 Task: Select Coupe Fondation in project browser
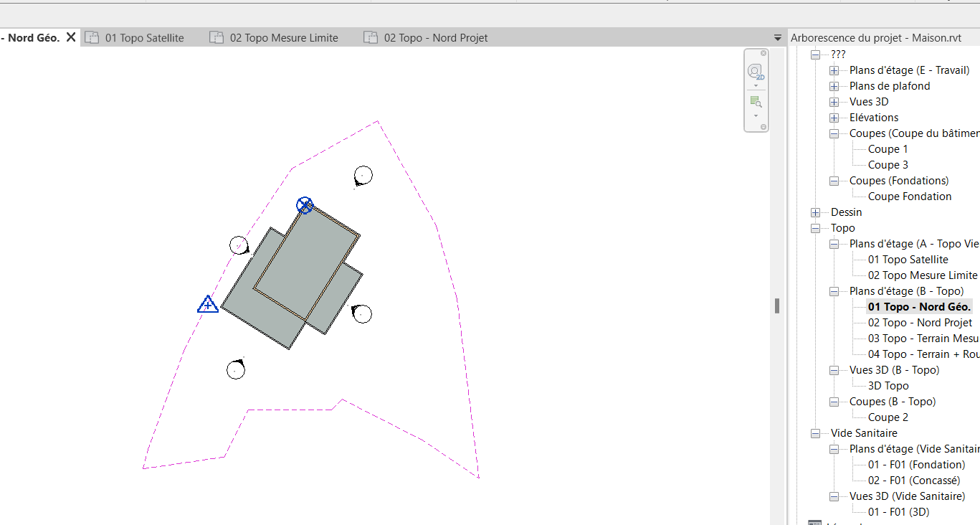coord(909,197)
